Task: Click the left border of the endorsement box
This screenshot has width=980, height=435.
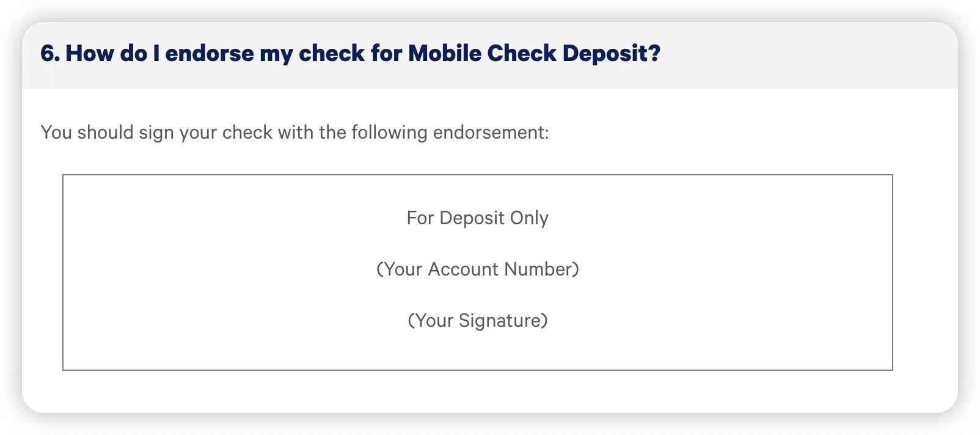Action: point(63,272)
